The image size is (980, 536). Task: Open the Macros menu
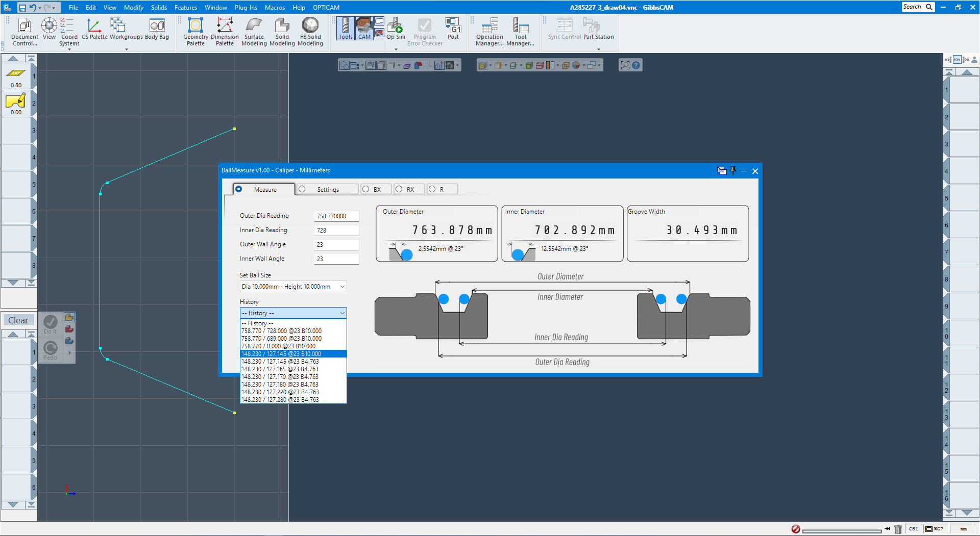[x=275, y=7]
